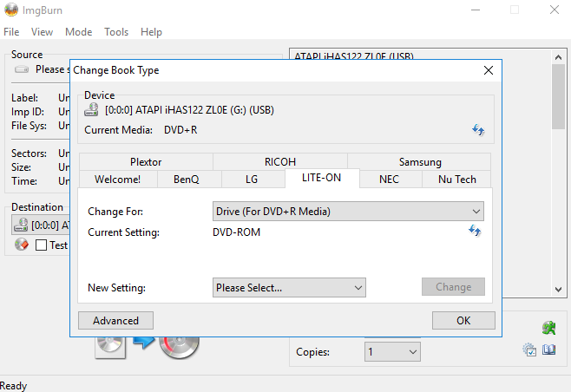
Task: Click the log panel scrollbar thumb
Action: (x=558, y=96)
